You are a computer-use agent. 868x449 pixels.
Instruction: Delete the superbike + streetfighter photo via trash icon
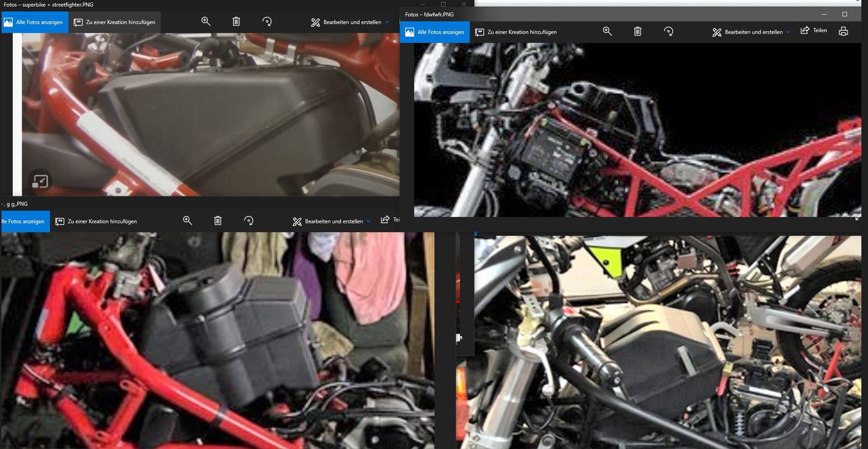tap(236, 21)
